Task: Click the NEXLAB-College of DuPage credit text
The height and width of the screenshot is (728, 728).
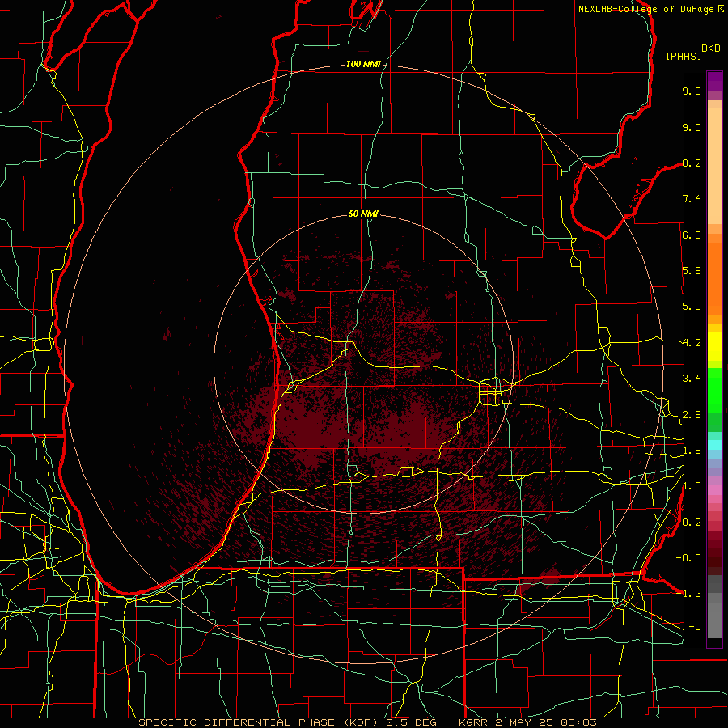Action: tap(646, 9)
